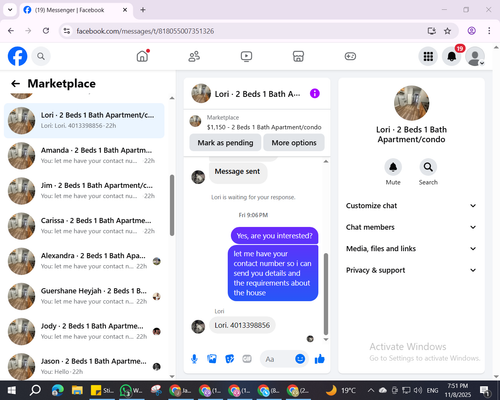Screen dimensions: 500x400
Task: Expand Media, files and links section
Action: pyautogui.click(x=411, y=249)
